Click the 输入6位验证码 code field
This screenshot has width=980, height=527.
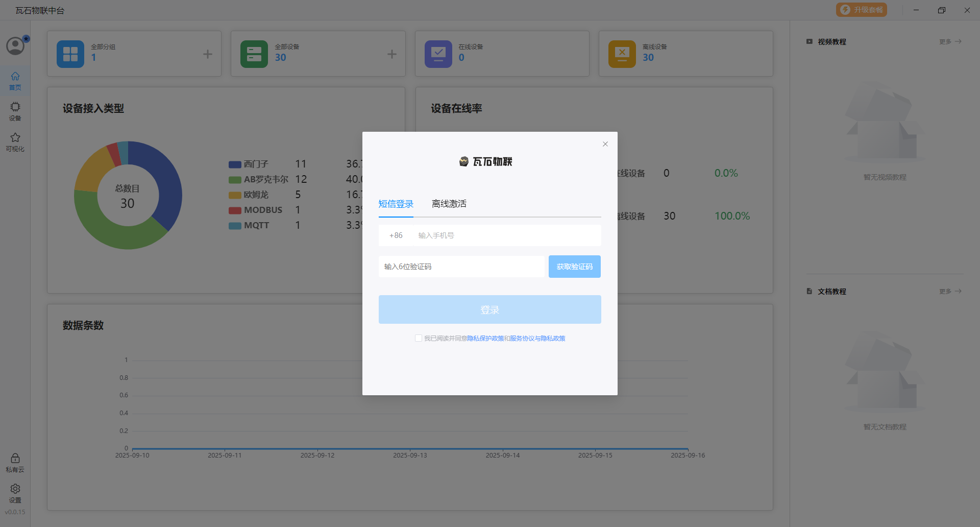point(461,267)
